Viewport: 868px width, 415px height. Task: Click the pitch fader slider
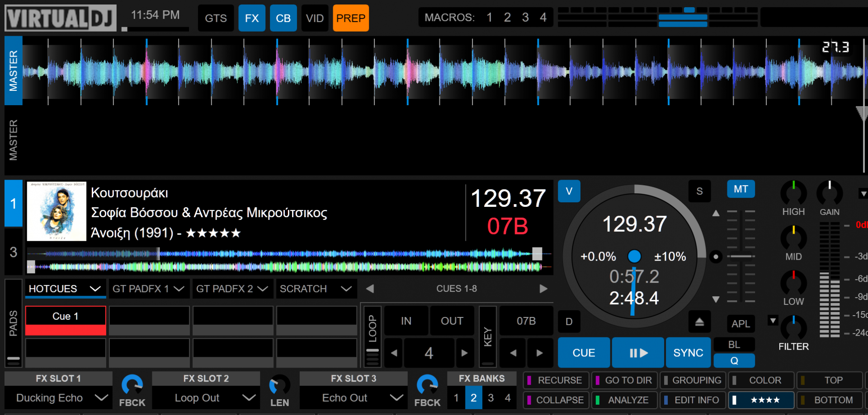tap(741, 256)
